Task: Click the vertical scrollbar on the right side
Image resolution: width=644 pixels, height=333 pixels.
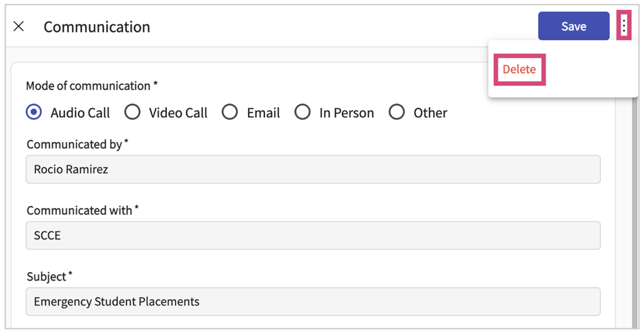Action: [x=634, y=212]
